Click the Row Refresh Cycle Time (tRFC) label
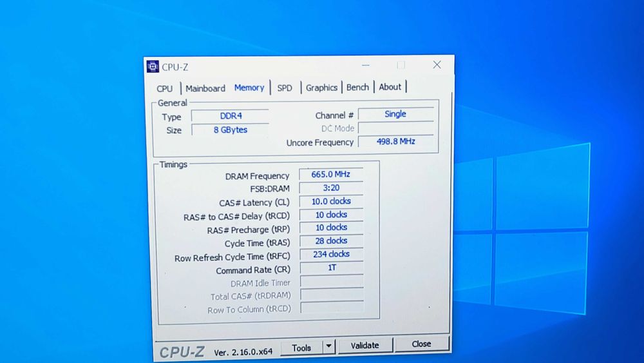 232,257
